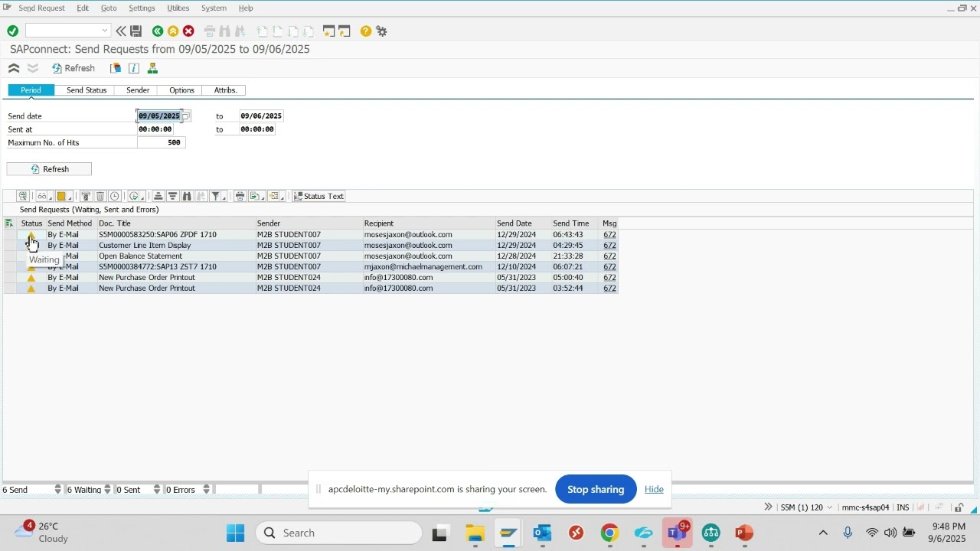Image resolution: width=980 pixels, height=551 pixels.
Task: Click the Create new session icon
Action: click(x=329, y=31)
